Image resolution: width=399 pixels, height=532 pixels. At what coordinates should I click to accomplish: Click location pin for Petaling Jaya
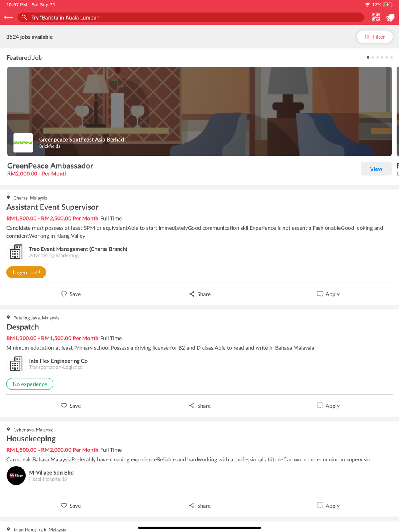8,318
